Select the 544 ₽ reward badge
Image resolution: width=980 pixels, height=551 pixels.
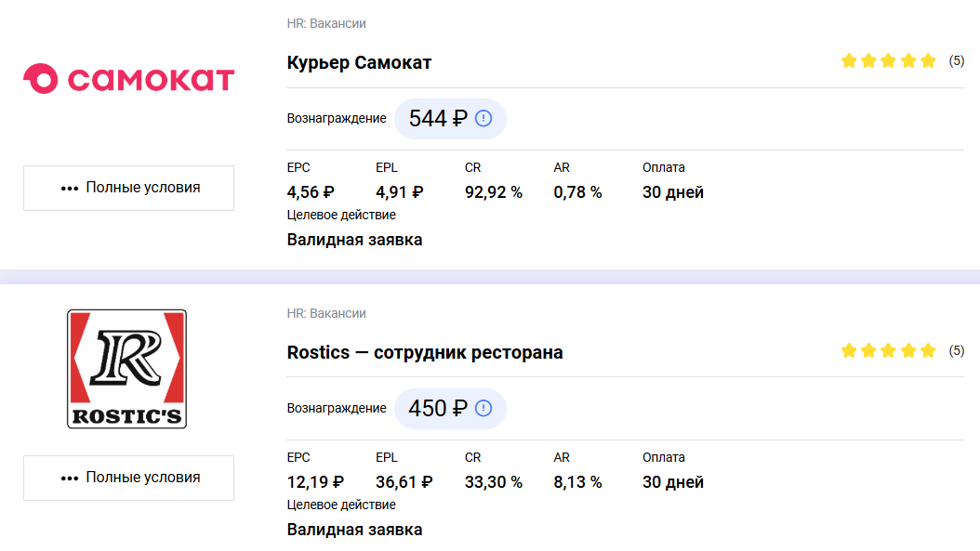tap(450, 119)
